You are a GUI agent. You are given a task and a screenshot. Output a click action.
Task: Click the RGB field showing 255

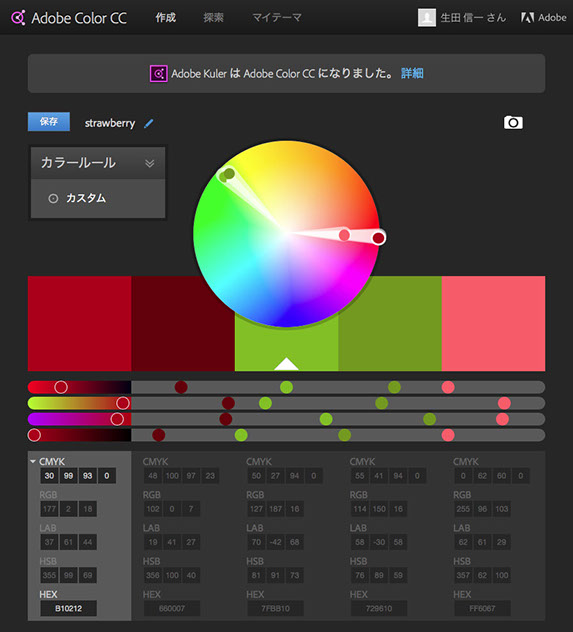point(463,509)
